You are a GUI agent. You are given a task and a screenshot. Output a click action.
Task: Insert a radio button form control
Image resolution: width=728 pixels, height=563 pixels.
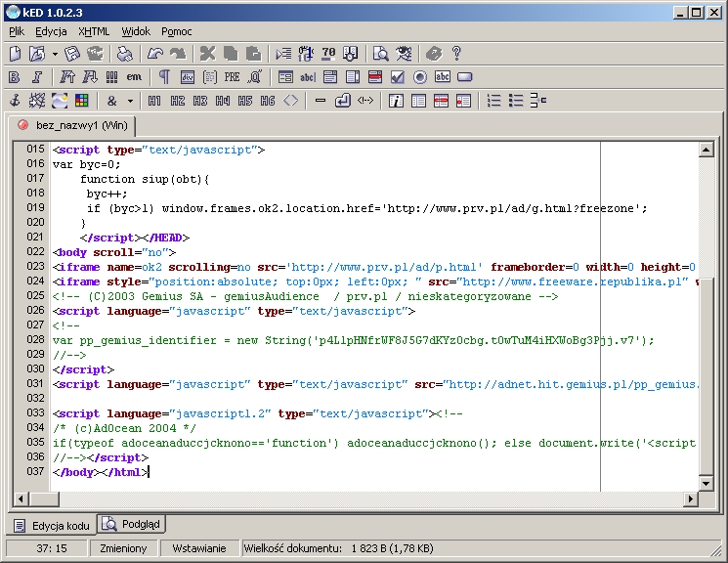click(x=420, y=77)
